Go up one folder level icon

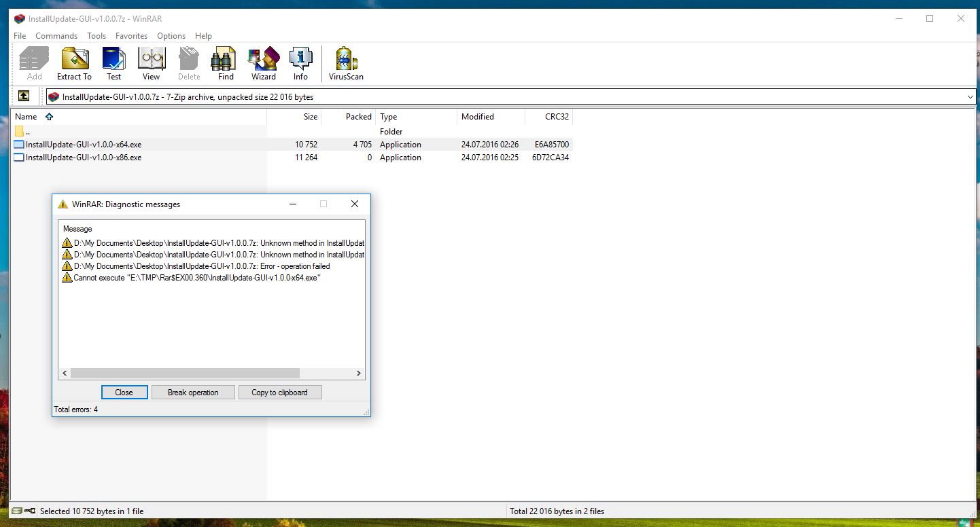(24, 96)
